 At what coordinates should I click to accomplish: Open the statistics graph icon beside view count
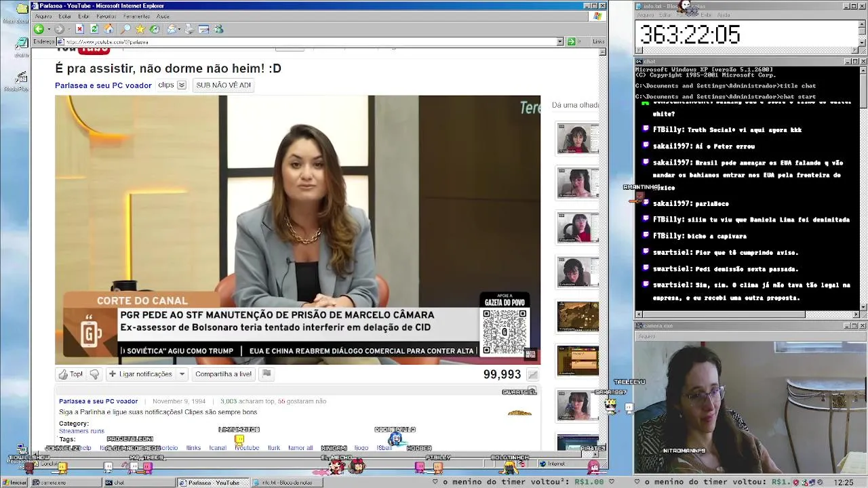533,375
